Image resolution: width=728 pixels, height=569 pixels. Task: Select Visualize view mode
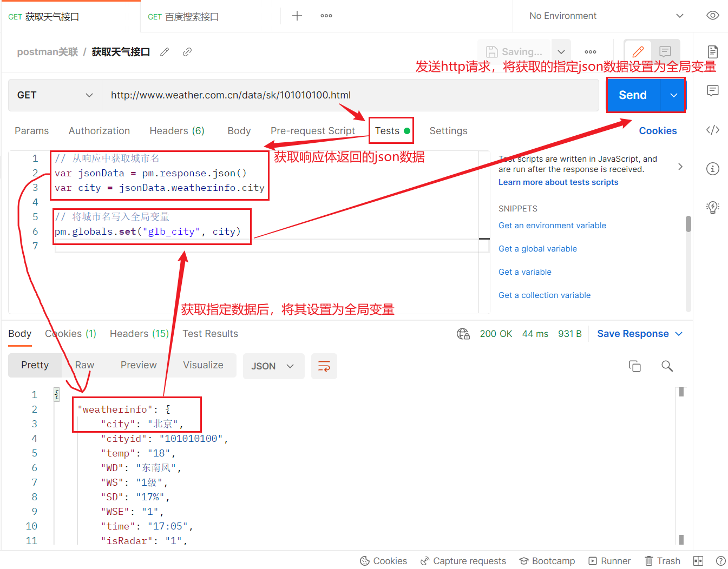[203, 365]
